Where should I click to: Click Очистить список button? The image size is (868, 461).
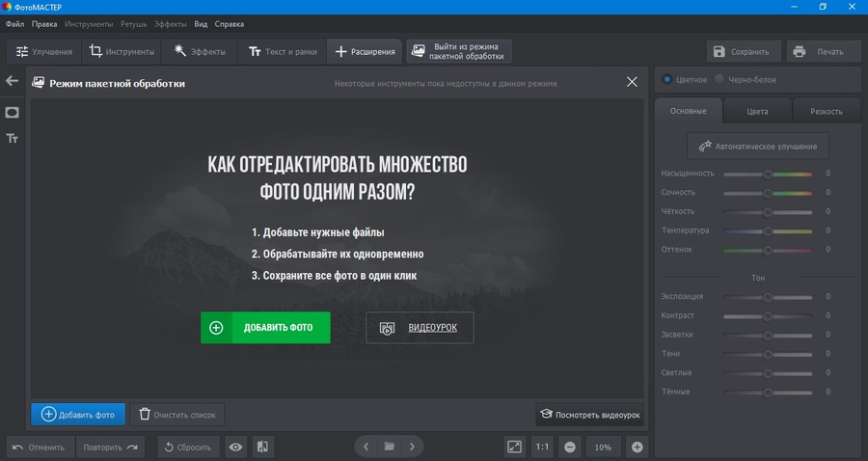pos(177,415)
